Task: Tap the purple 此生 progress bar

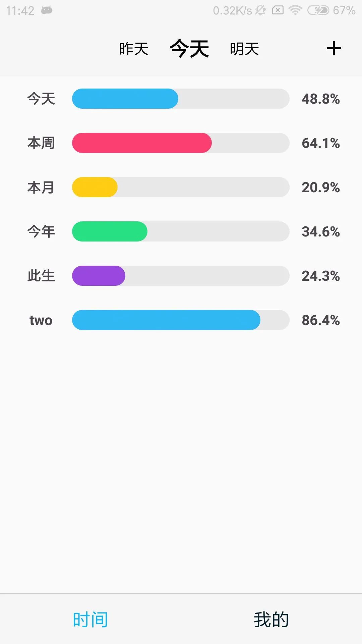Action: coord(180,276)
